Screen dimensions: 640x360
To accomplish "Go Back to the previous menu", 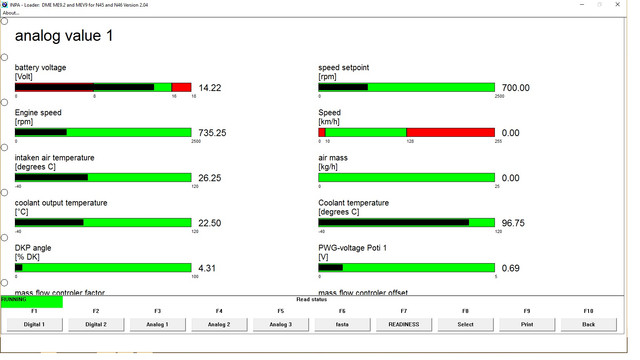I will coord(589,324).
